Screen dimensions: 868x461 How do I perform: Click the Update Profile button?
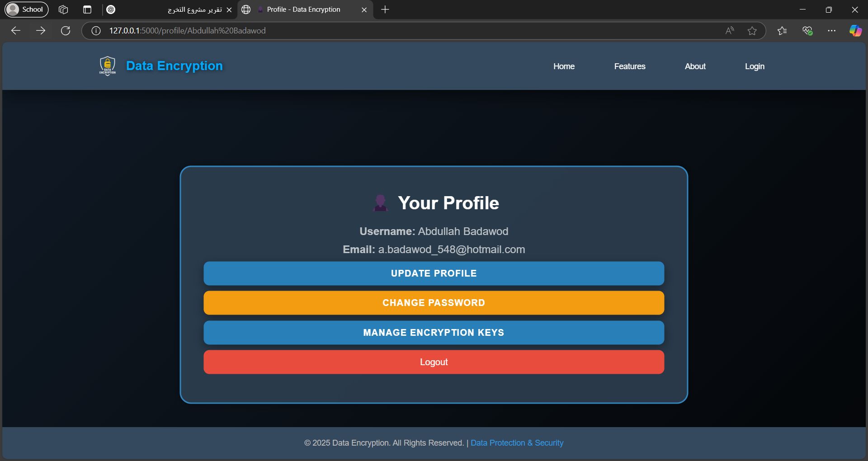434,273
